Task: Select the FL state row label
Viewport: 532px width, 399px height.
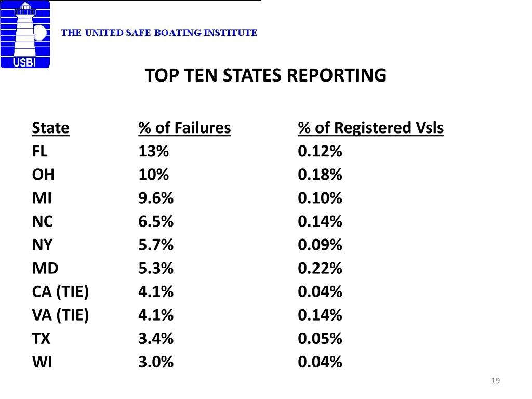Action: (39, 151)
